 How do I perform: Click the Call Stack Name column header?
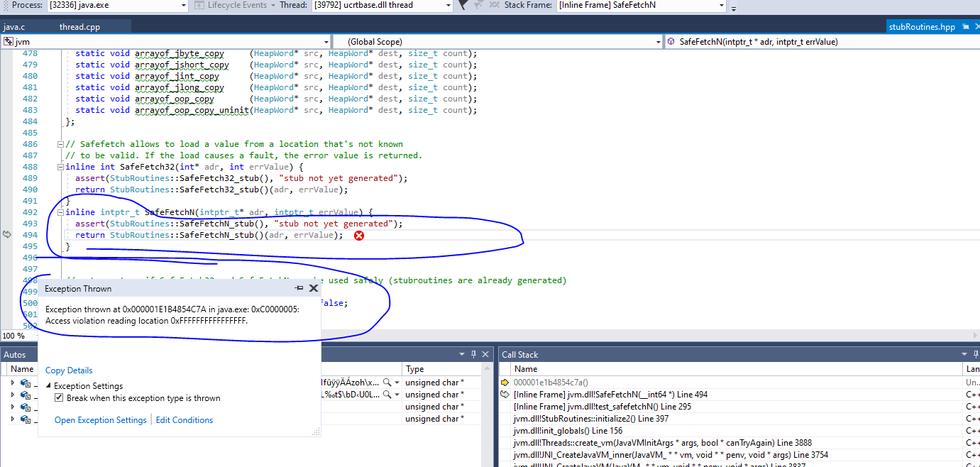pos(738,369)
